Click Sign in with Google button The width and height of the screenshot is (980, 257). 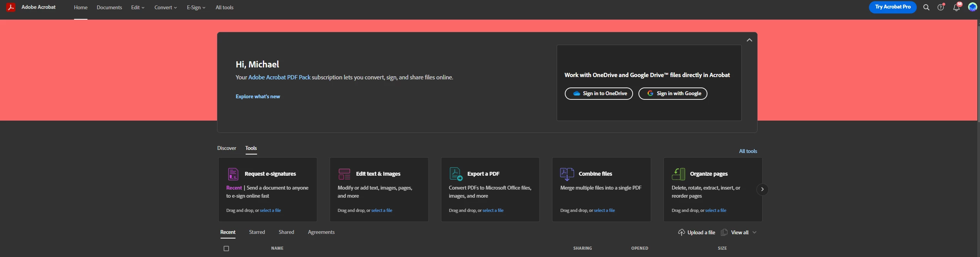click(673, 94)
